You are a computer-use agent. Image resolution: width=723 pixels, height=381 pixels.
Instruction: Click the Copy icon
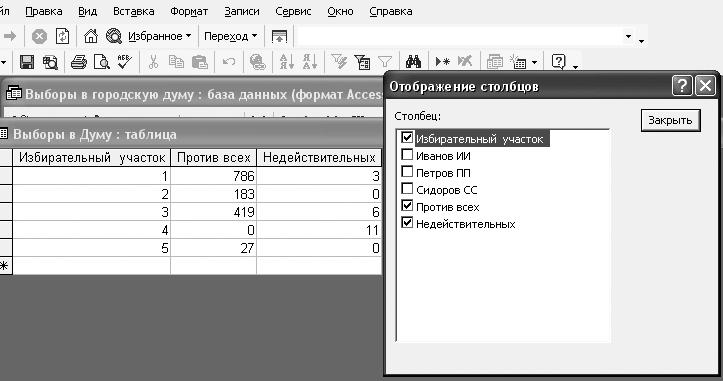coord(176,62)
